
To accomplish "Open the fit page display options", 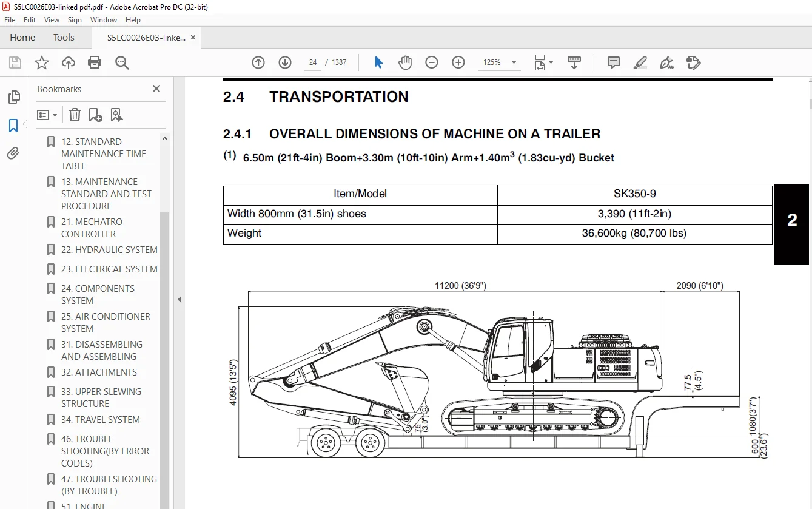I will coord(543,62).
